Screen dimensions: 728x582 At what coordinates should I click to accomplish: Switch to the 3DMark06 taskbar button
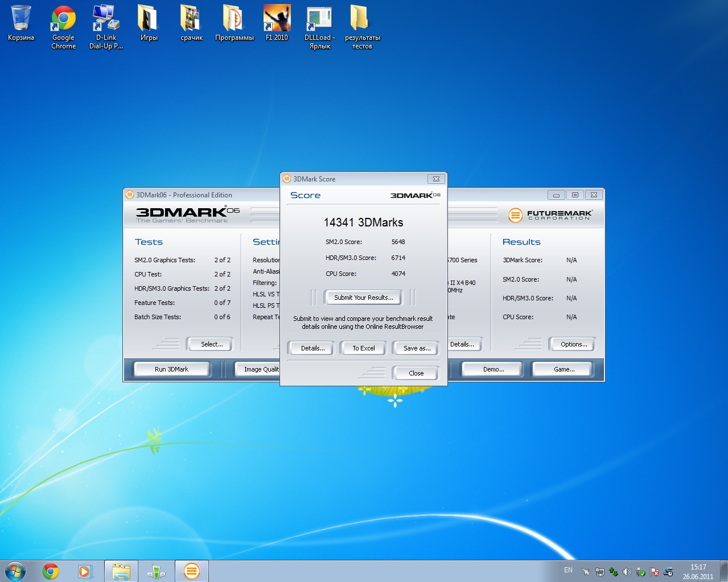(192, 571)
